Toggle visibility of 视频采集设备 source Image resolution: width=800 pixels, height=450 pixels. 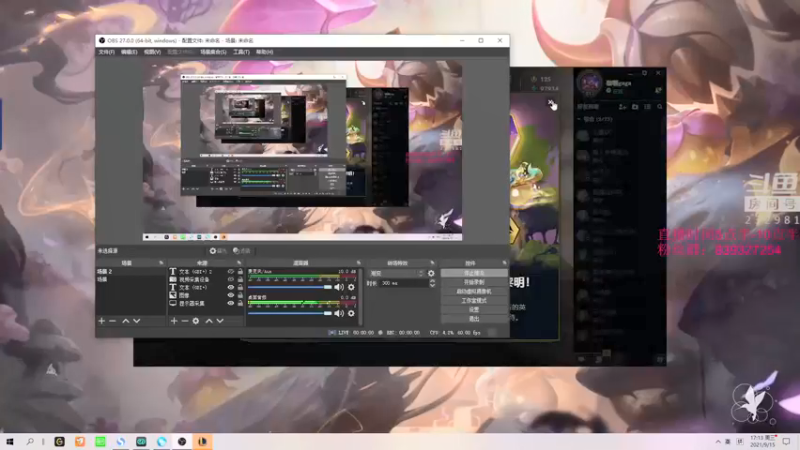click(231, 280)
